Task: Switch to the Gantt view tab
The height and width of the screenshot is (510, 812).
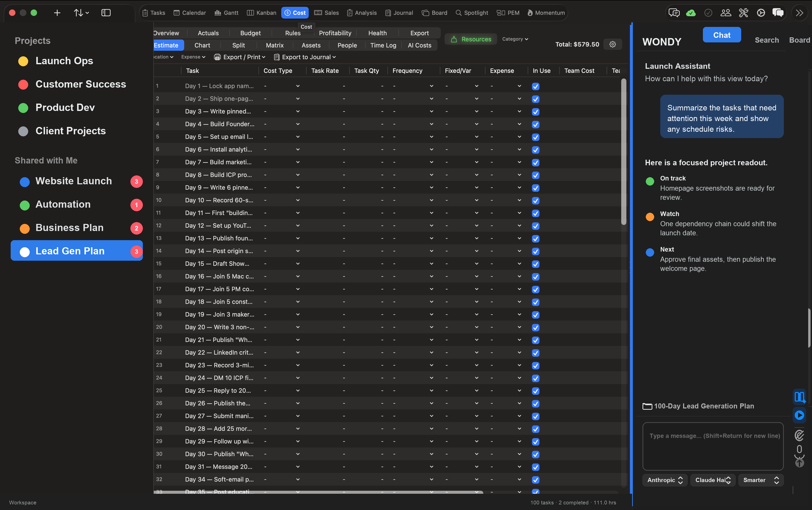Action: coord(226,13)
